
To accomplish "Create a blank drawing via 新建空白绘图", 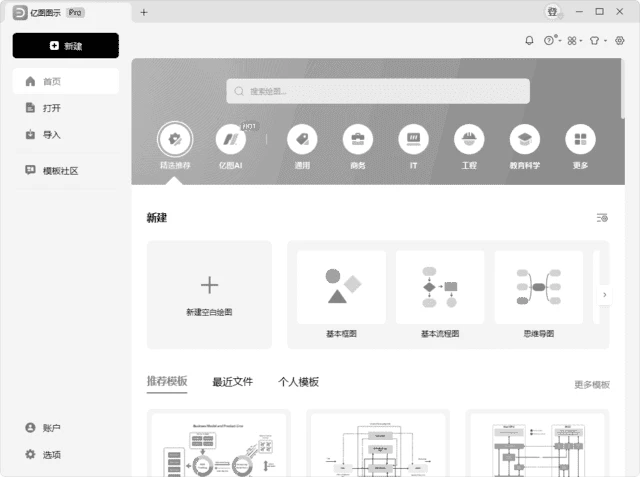I will tap(209, 295).
